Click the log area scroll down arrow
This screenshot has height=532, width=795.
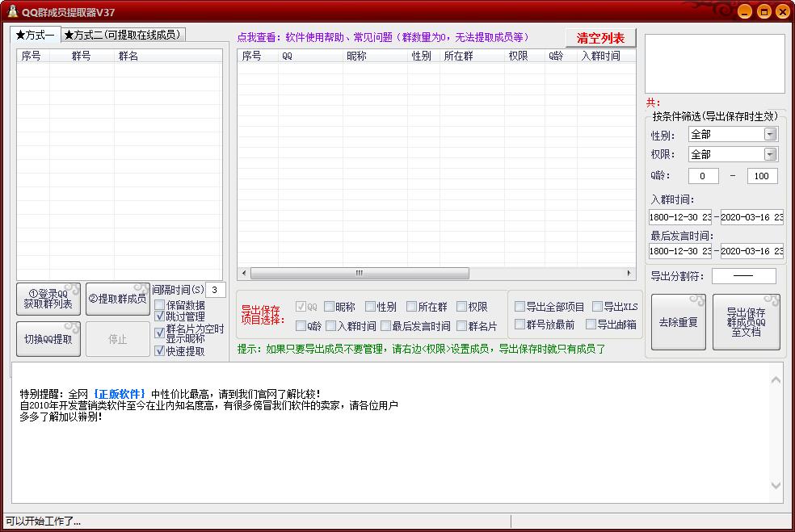(x=776, y=485)
